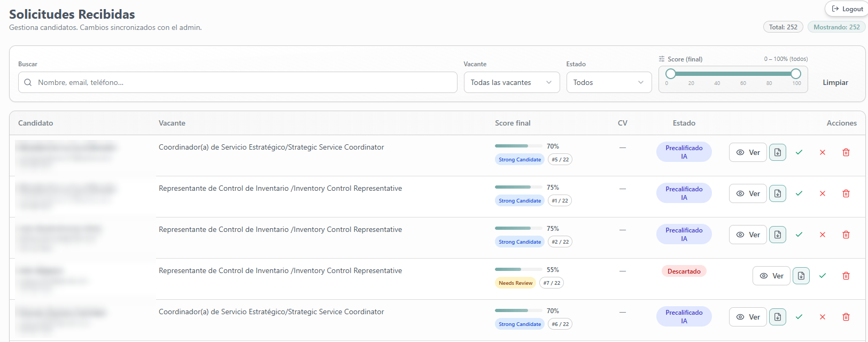Click the left handle of the Score slider
Image resolution: width=868 pixels, height=342 pixels.
(671, 74)
